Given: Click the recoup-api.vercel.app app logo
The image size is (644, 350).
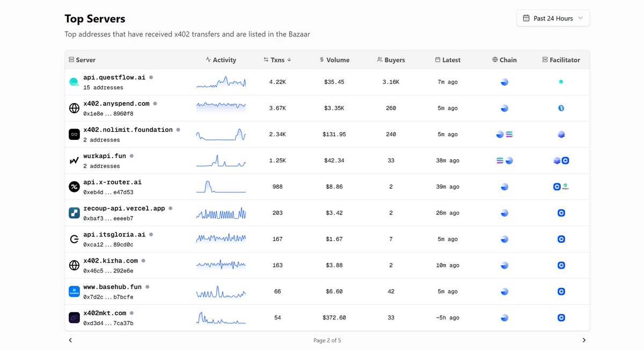Looking at the screenshot, I should [74, 213].
